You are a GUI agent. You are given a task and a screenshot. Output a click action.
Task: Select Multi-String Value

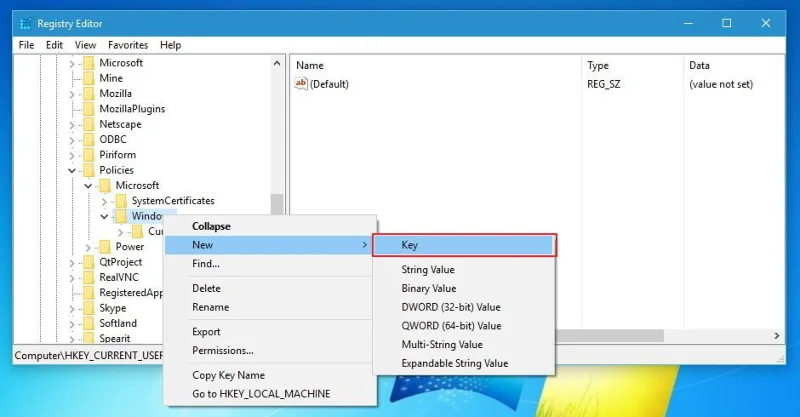coord(464,345)
